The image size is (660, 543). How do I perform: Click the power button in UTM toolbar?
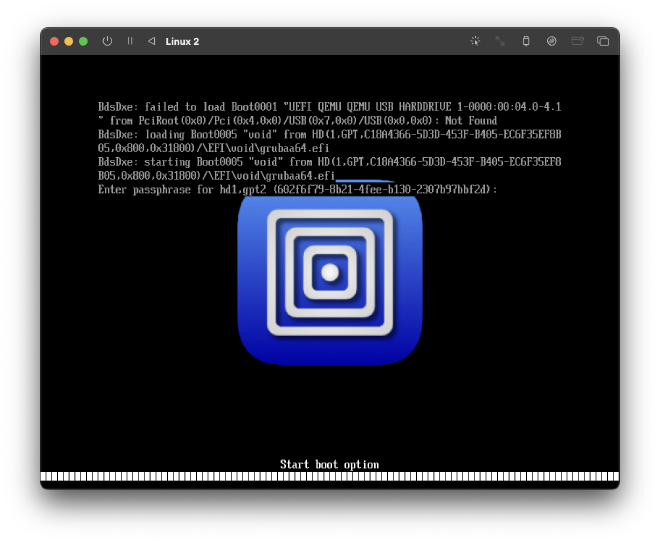point(107,41)
